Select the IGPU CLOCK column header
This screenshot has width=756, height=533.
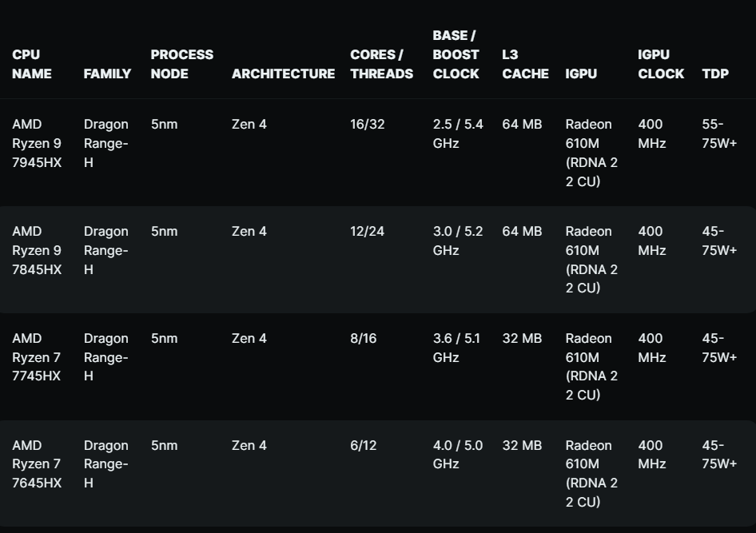(x=660, y=64)
